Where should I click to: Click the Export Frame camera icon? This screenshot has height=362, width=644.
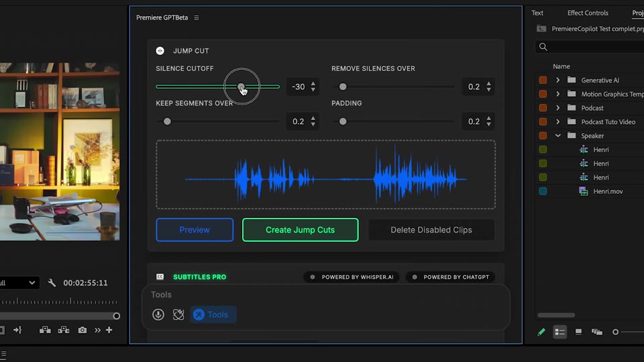pyautogui.click(x=83, y=330)
